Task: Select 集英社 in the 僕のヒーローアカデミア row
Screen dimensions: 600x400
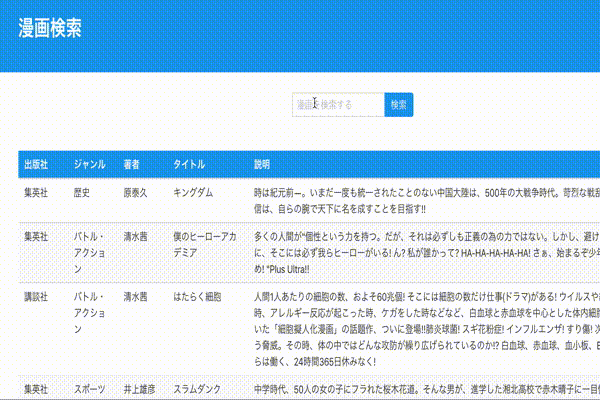Action: pyautogui.click(x=36, y=237)
